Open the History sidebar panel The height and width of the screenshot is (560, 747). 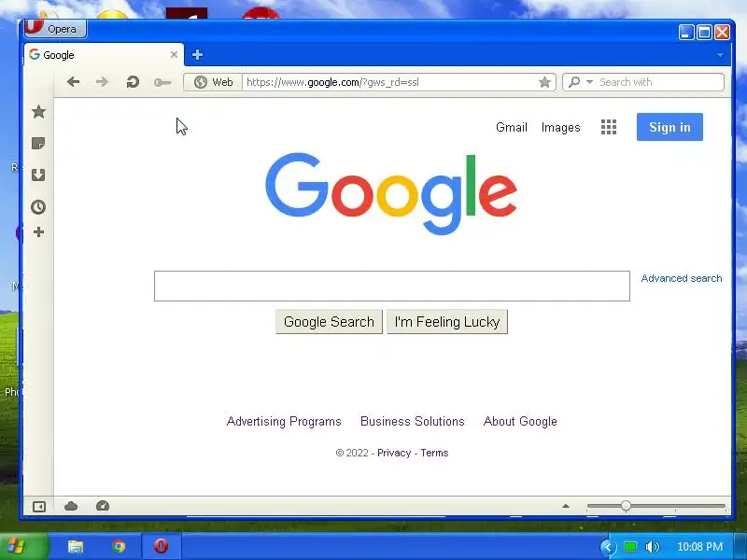(x=38, y=206)
